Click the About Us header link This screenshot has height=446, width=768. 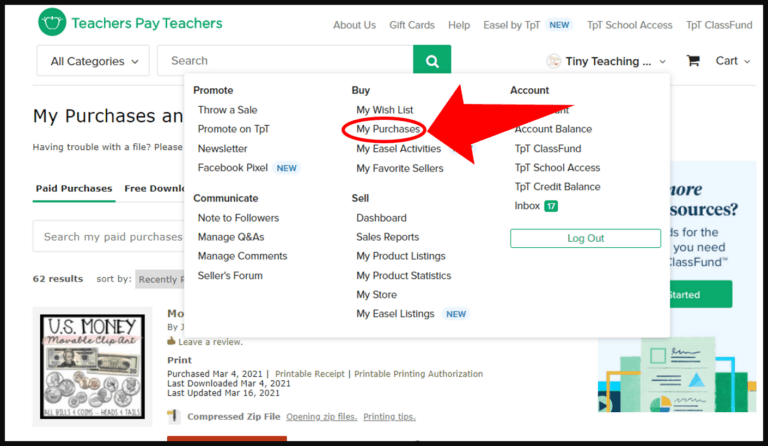click(354, 25)
